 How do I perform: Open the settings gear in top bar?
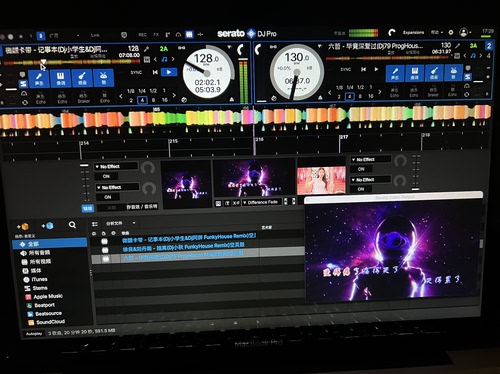(x=451, y=32)
